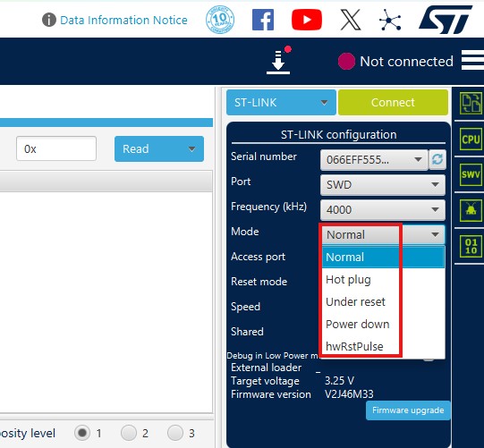Open the YouTube channel icon
484x448 pixels.
tap(307, 20)
